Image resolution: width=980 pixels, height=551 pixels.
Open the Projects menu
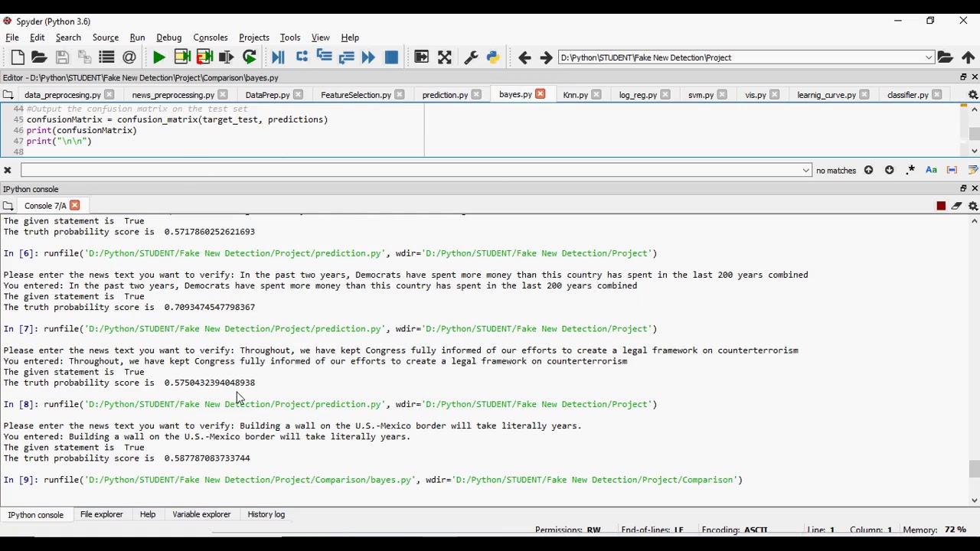tap(254, 37)
